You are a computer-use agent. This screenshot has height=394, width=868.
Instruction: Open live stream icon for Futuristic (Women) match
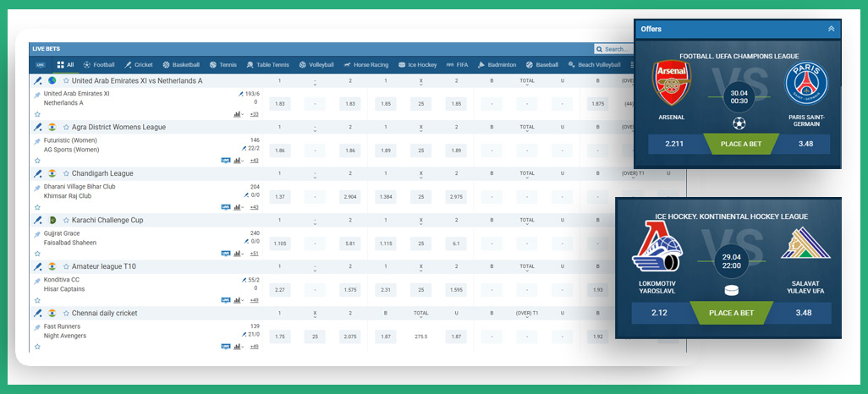tap(226, 159)
